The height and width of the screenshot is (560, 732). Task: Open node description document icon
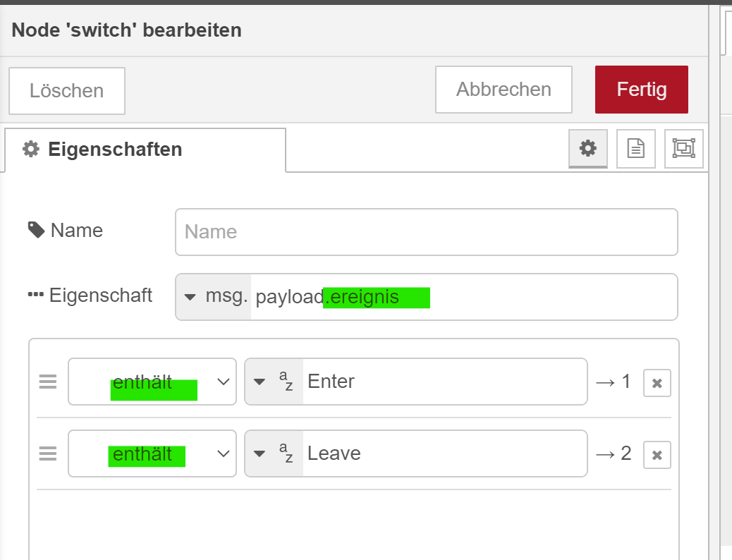(x=636, y=148)
